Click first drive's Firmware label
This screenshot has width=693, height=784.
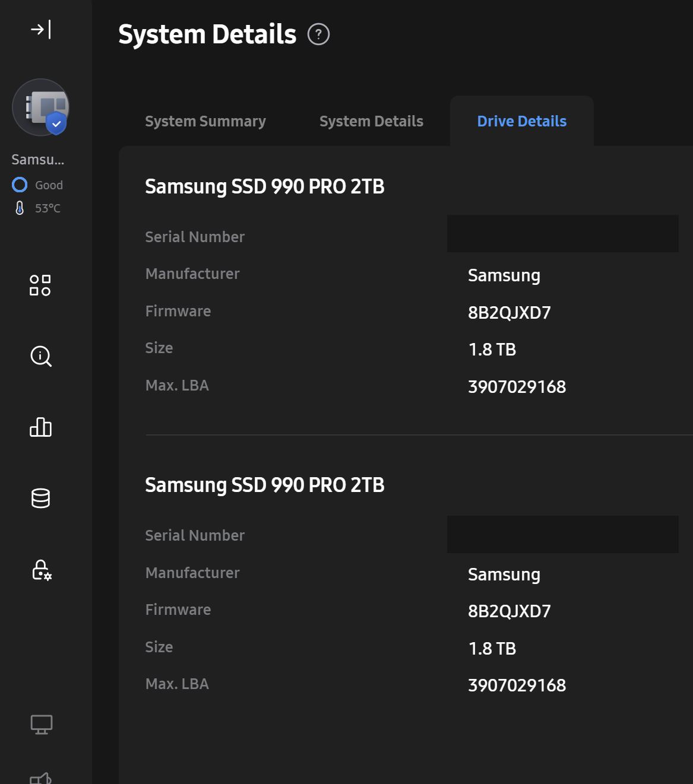(178, 311)
